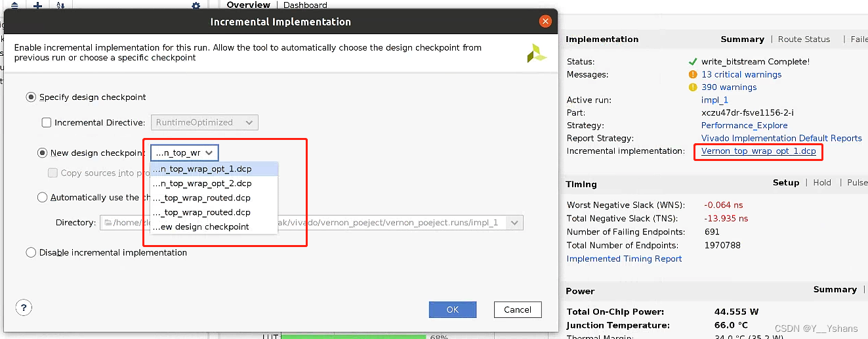868x339 pixels.
Task: Click the sort A-Z icon
Action: coord(60,6)
